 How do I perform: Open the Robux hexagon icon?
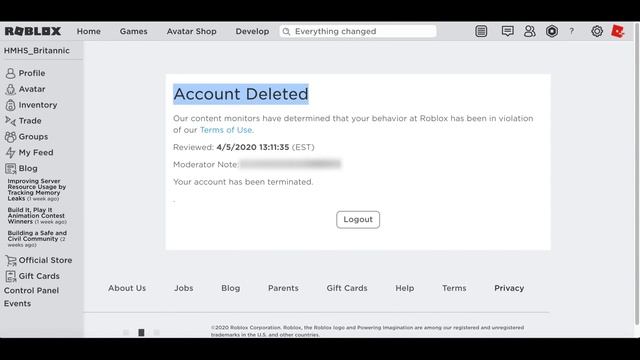tap(552, 31)
